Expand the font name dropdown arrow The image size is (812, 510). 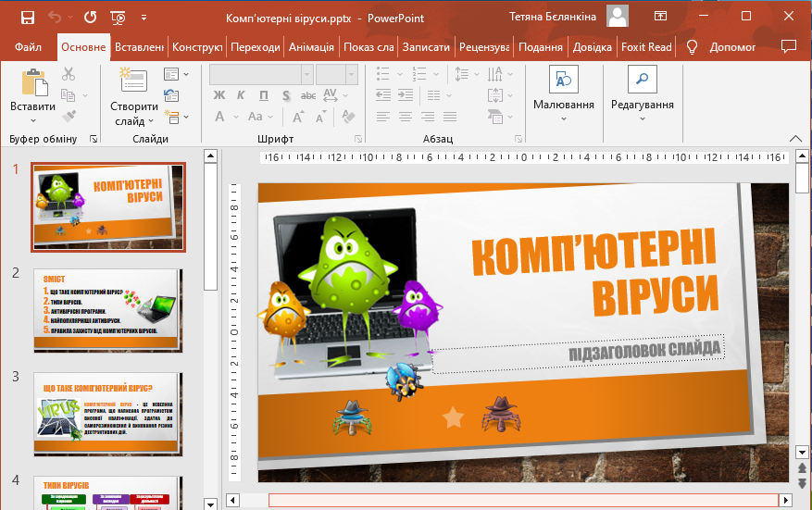pyautogui.click(x=307, y=75)
